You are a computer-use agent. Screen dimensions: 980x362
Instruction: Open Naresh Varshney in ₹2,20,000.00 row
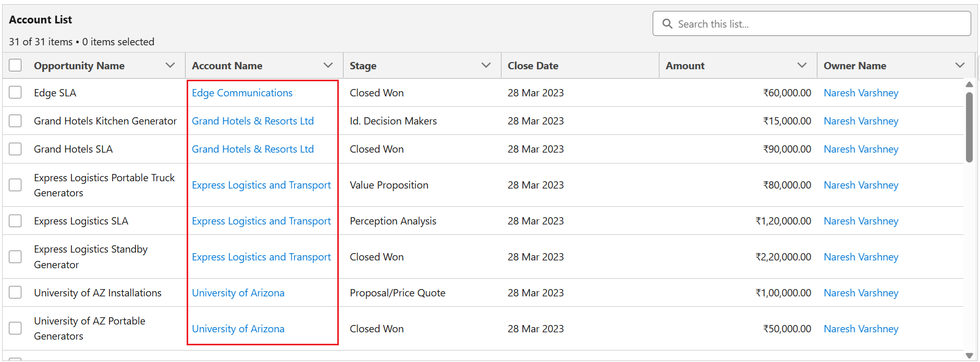pos(861,257)
